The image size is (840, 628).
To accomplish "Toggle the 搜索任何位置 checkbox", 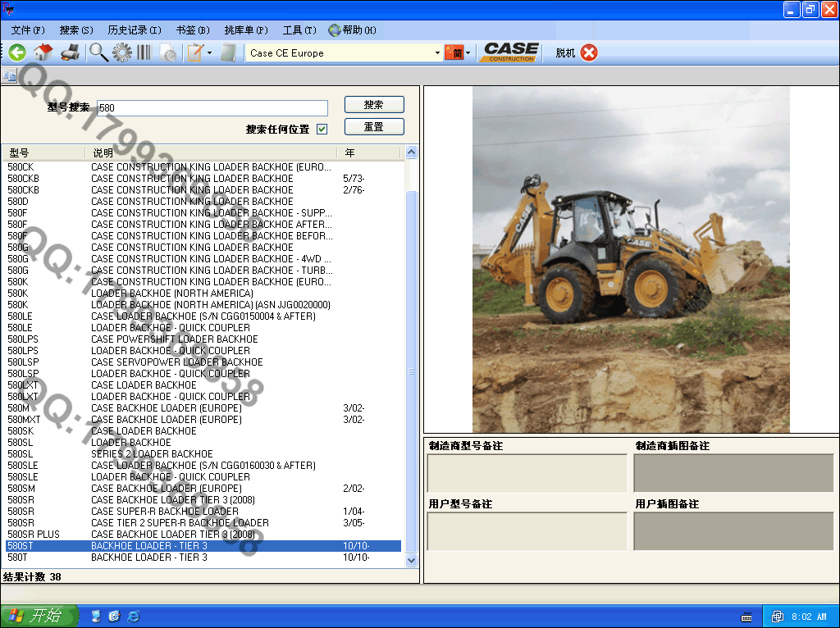I will (322, 129).
